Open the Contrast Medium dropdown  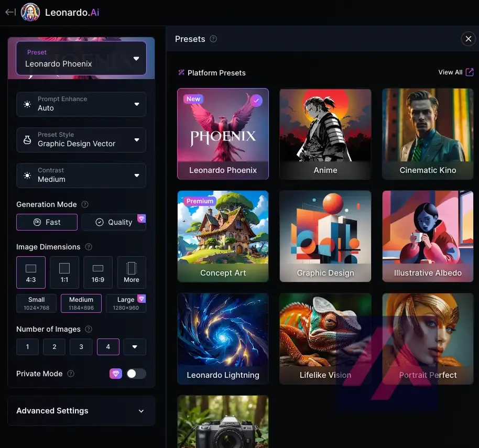click(81, 176)
